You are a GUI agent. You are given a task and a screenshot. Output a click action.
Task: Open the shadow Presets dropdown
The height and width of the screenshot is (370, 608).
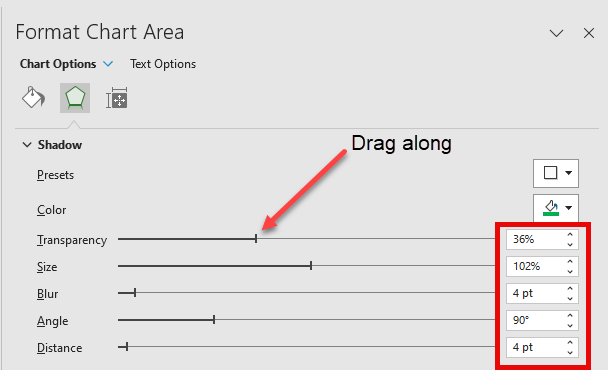556,173
